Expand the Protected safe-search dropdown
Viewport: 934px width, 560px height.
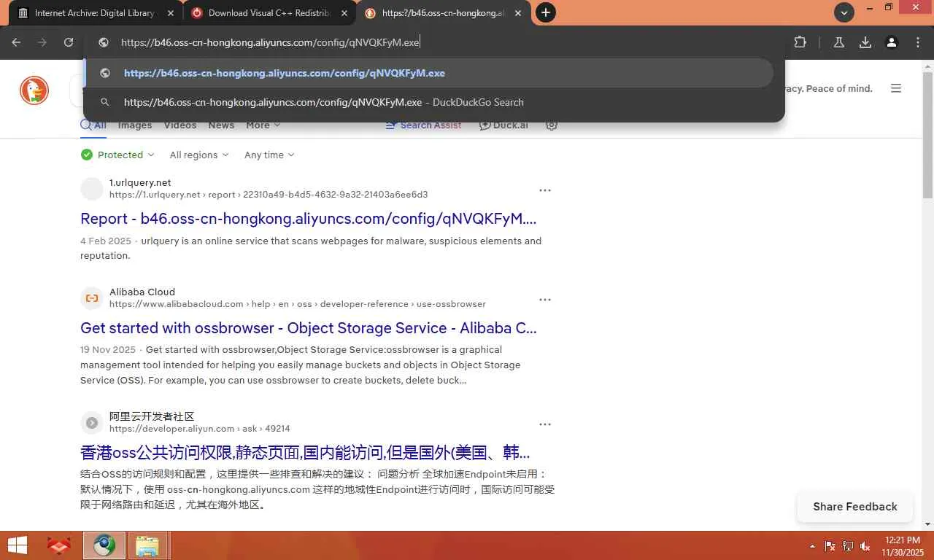(118, 155)
